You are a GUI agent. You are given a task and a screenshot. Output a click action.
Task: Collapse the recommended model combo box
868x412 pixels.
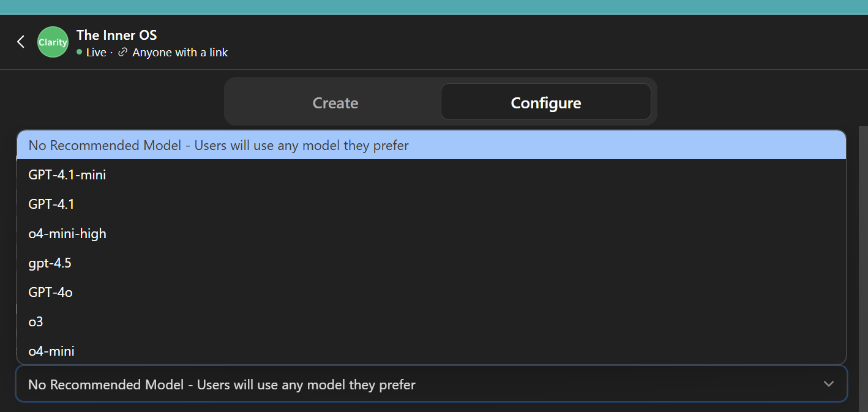pos(432,384)
